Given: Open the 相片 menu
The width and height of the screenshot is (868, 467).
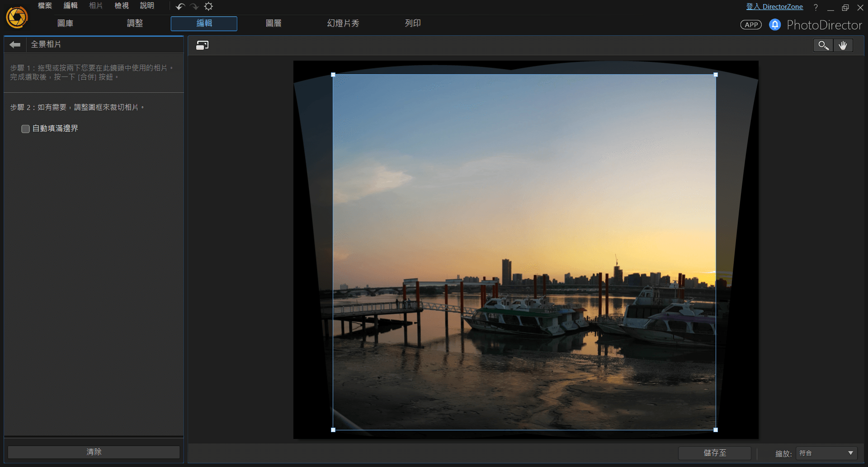Looking at the screenshot, I should click(x=96, y=6).
